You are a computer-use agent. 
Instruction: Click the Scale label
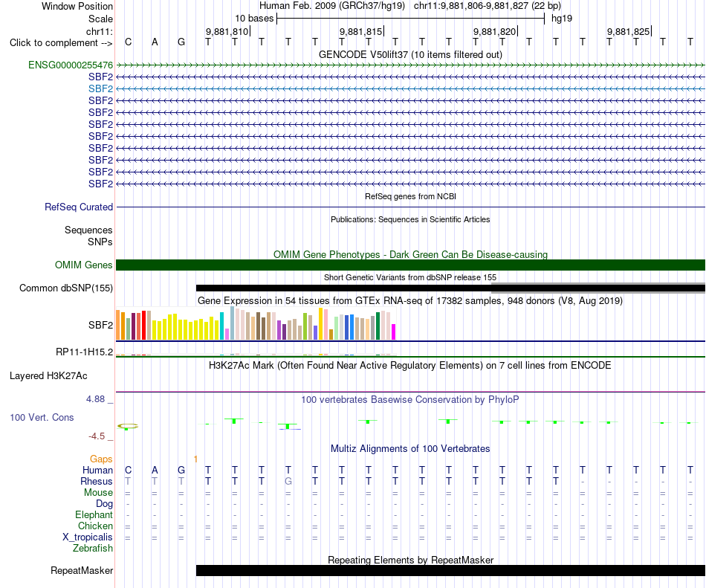(x=101, y=19)
